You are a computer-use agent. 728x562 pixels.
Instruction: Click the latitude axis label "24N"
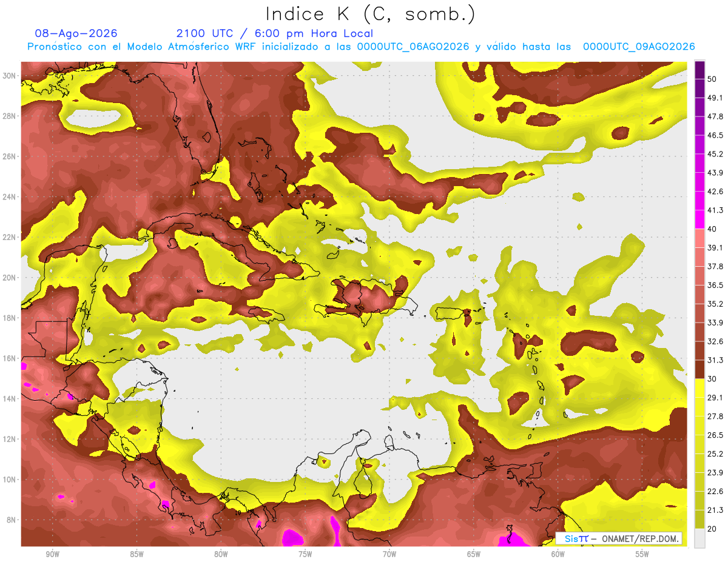pyautogui.click(x=10, y=197)
